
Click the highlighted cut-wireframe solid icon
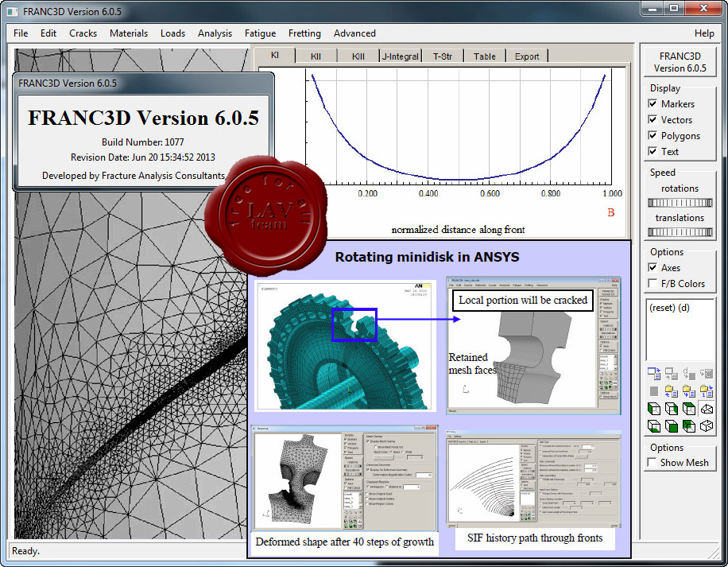(x=707, y=409)
